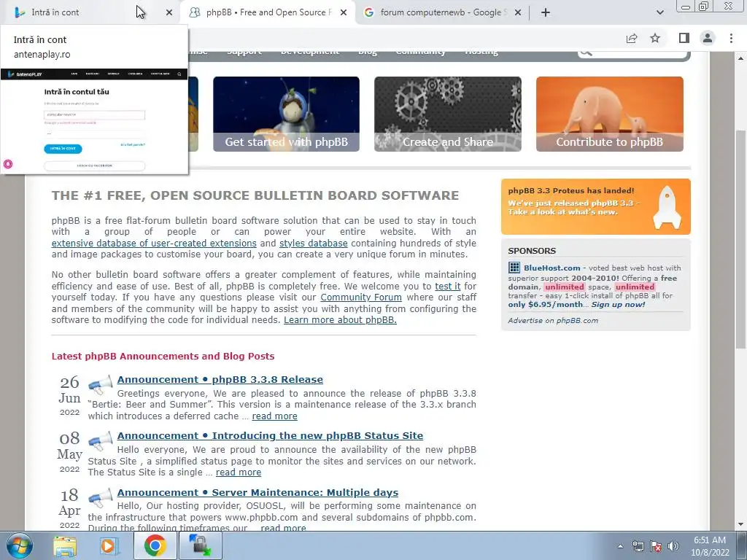Image resolution: width=747 pixels, height=560 pixels.
Task: Click megaphone icon beside Status Site announcement
Action: click(101, 441)
